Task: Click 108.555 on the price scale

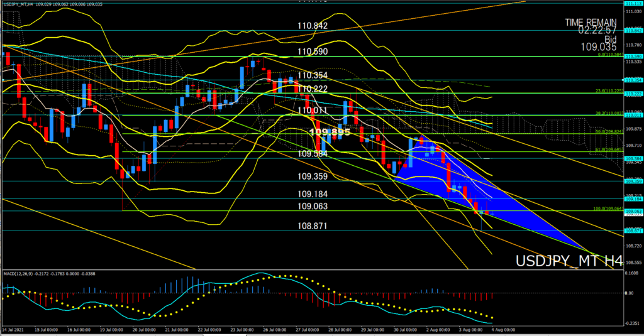Action: click(x=633, y=263)
